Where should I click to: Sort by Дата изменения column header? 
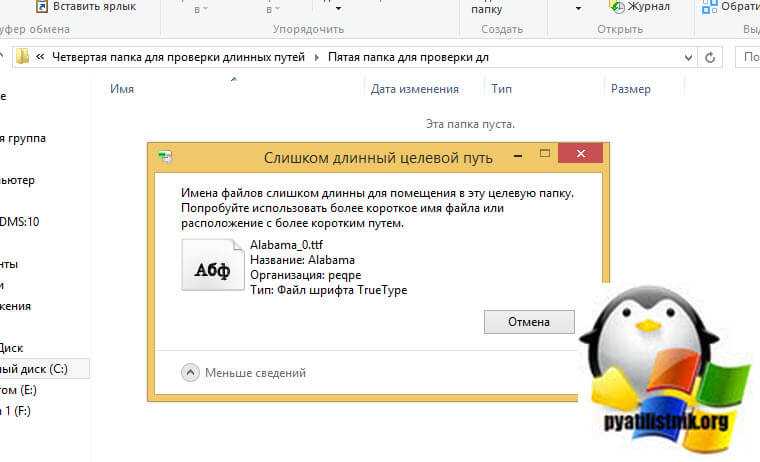point(414,89)
